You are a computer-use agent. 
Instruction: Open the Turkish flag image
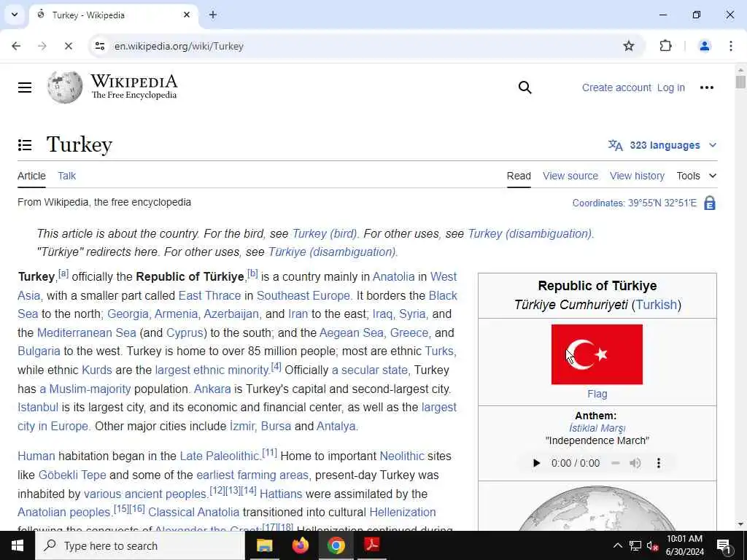(x=597, y=354)
